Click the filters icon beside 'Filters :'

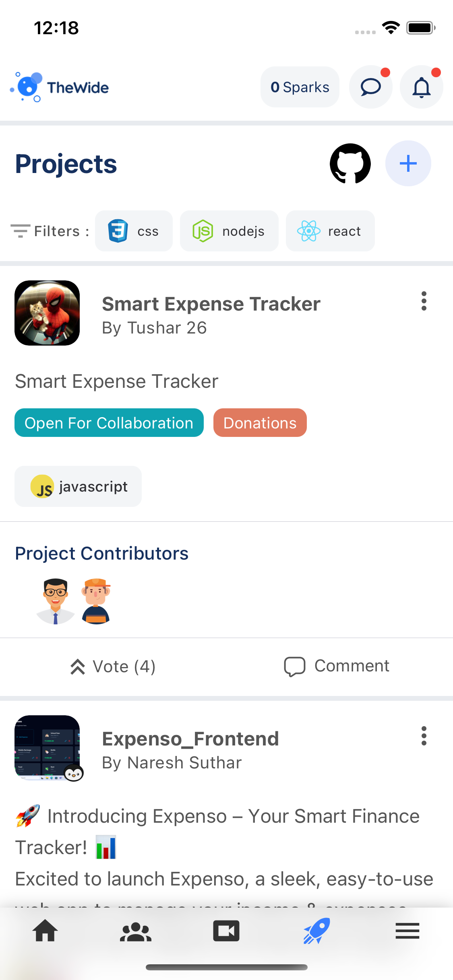(20, 231)
